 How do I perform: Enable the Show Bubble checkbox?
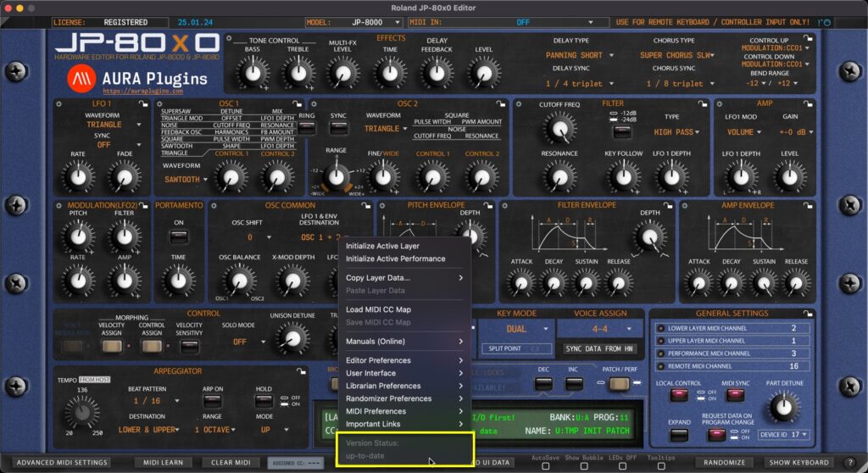click(584, 466)
